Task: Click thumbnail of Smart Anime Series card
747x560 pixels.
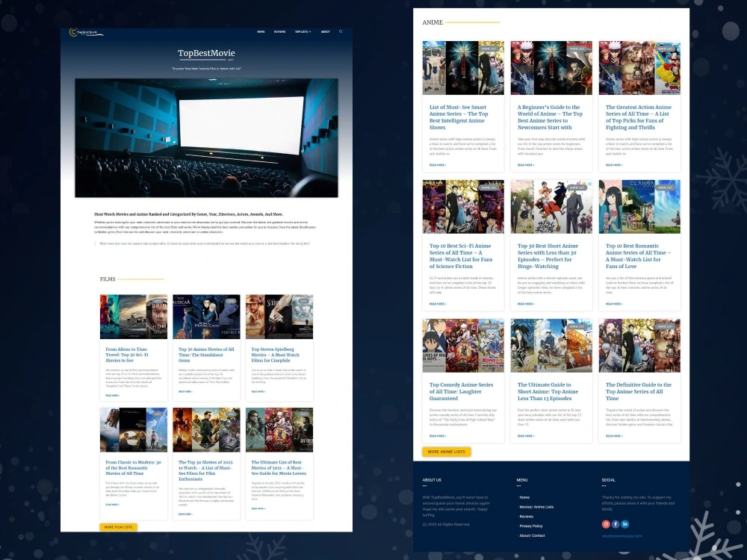Action: coord(463,68)
